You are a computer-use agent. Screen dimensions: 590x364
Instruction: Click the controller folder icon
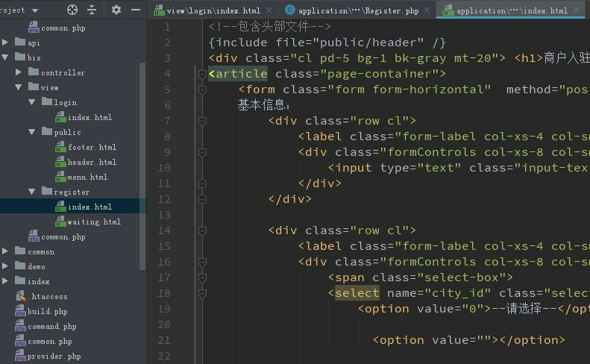[34, 72]
